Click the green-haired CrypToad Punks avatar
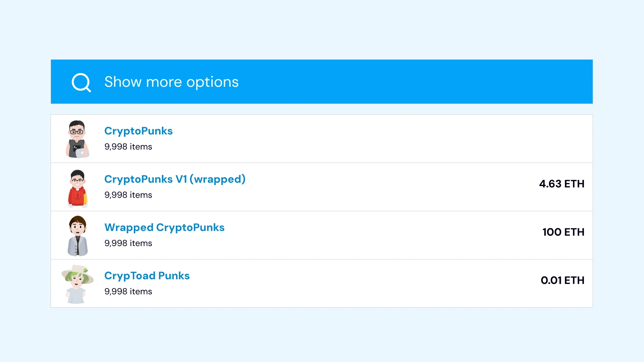The image size is (644, 362). (77, 284)
